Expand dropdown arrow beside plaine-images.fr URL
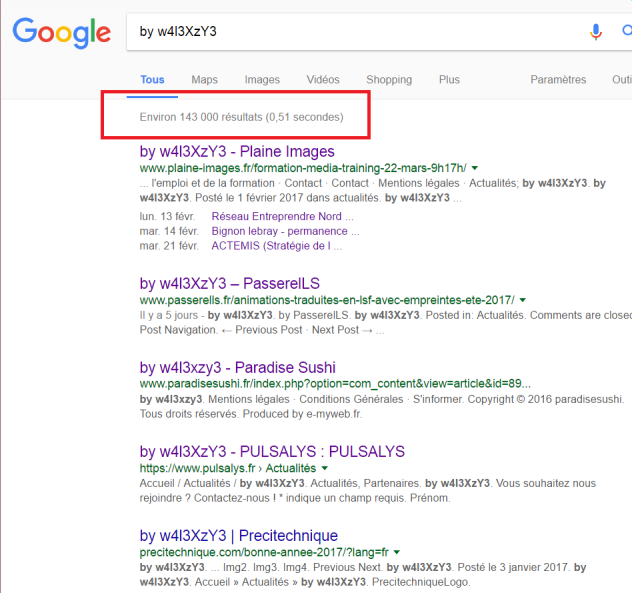Screen dimensions: 632x593 point(475,169)
